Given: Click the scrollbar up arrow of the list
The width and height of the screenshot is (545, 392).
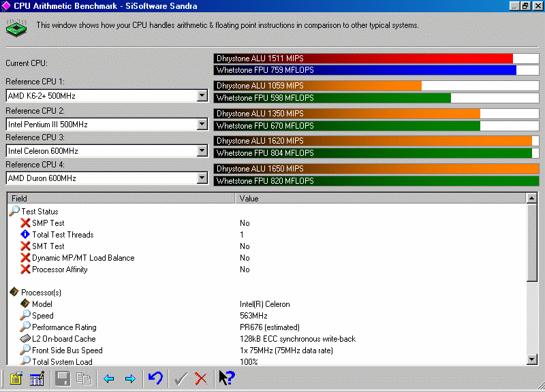Looking at the screenshot, I should coord(532,198).
